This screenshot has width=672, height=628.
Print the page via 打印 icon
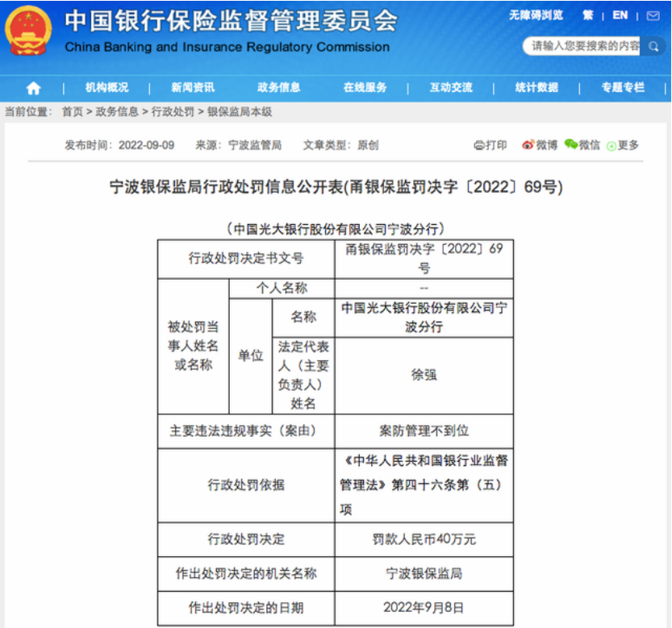pyautogui.click(x=490, y=145)
